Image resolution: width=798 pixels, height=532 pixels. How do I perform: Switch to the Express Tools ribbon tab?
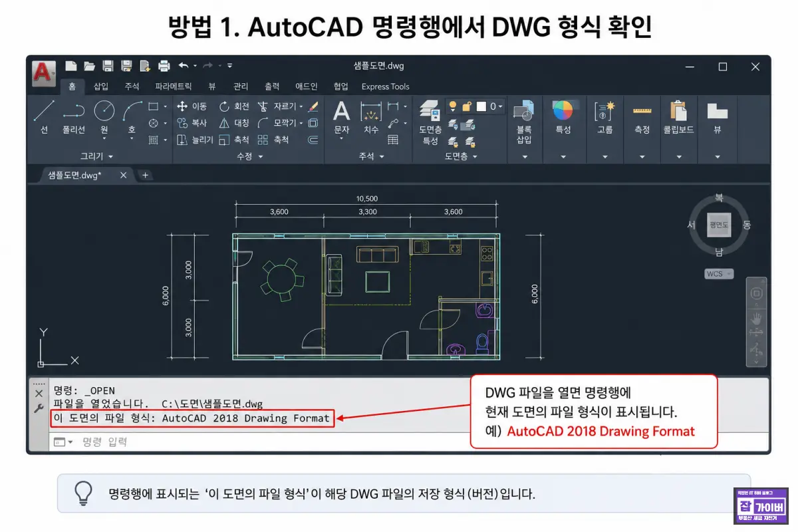tap(385, 86)
